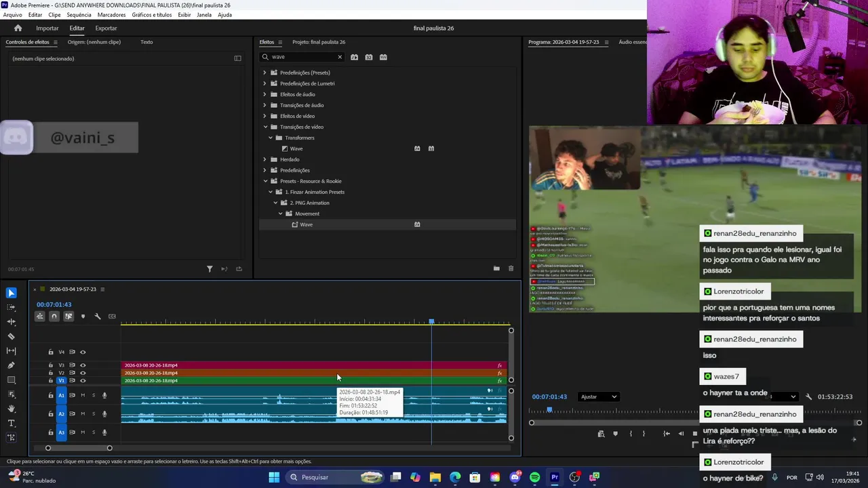
Task: Toggle nest sequences insert mode
Action: 40,317
